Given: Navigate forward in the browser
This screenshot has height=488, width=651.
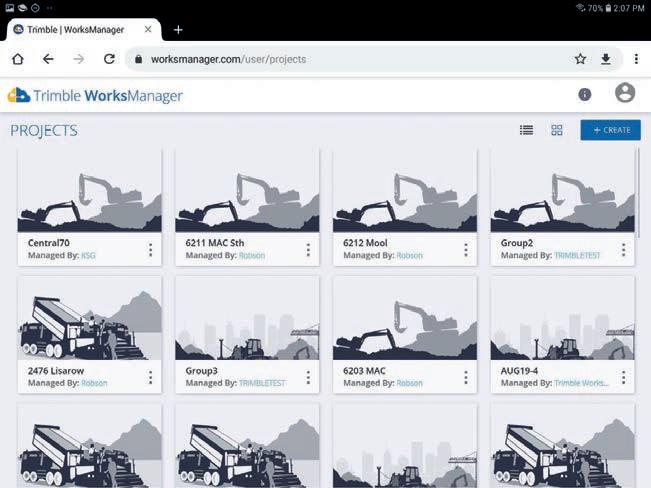Looking at the screenshot, I should pos(78,59).
